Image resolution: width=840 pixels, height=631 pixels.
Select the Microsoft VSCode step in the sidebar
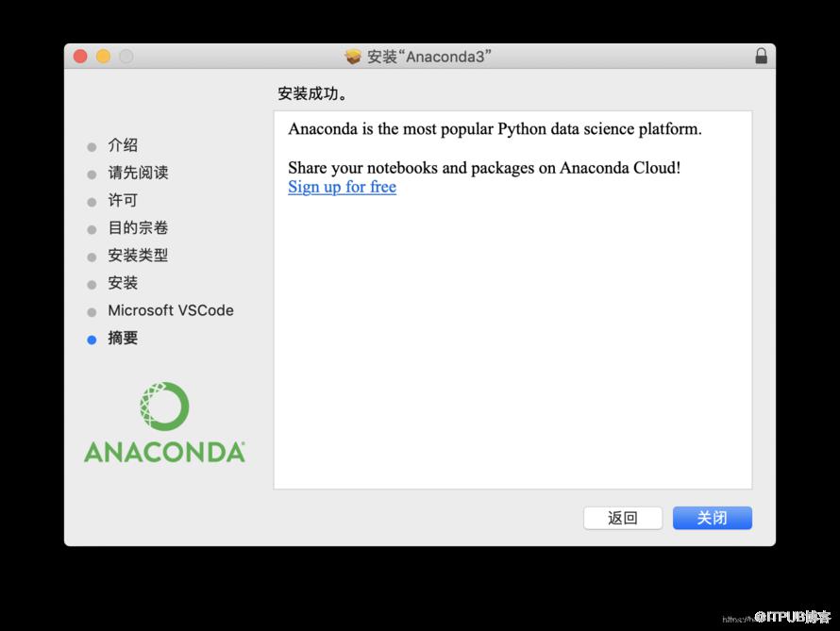click(170, 310)
